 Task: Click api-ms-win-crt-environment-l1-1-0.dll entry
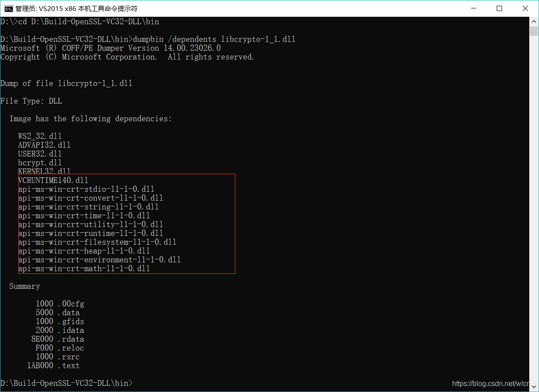100,260
